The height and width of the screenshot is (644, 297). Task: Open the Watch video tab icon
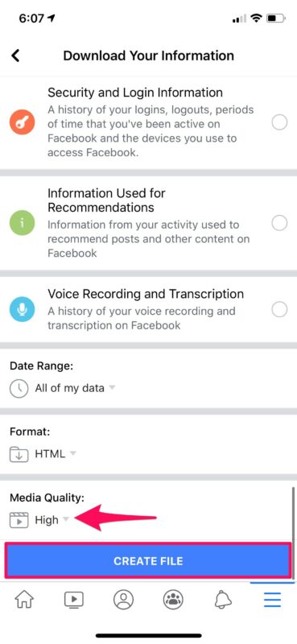(x=73, y=600)
